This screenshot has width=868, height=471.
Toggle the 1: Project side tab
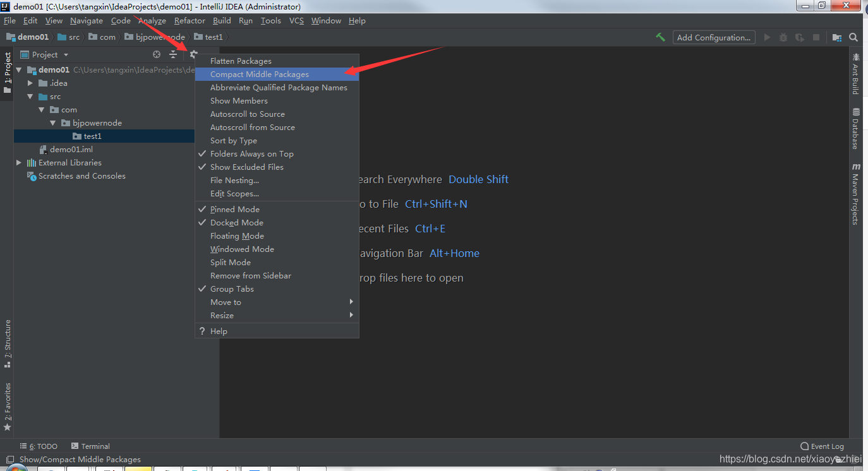pos(8,73)
